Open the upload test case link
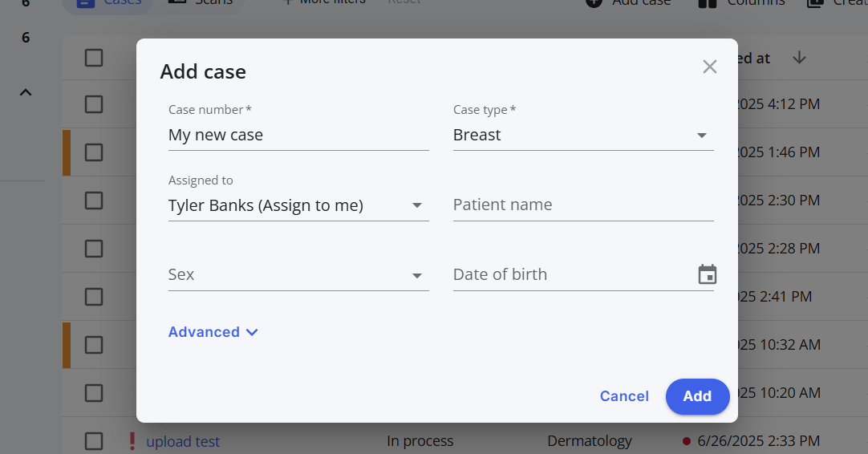Viewport: 868px width, 454px height. 183,441
